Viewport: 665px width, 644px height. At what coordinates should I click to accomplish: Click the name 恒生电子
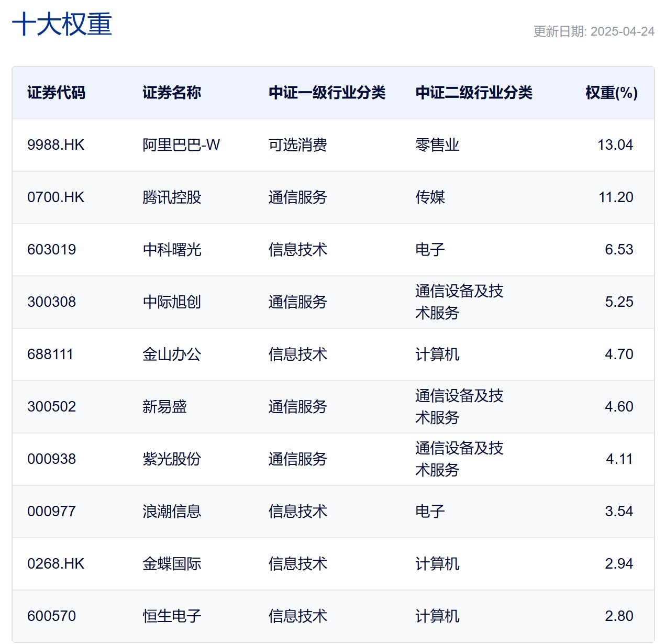pyautogui.click(x=172, y=616)
